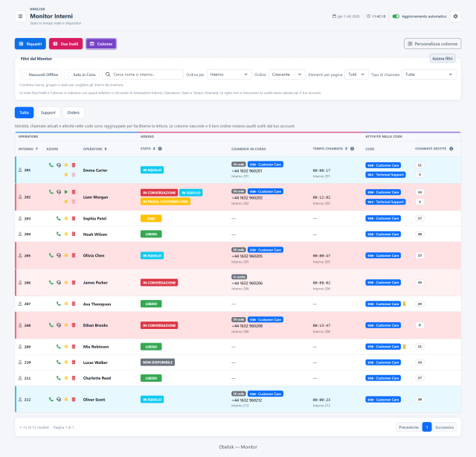
Task: Click the Personalizza colonne button
Action: pyautogui.click(x=433, y=44)
